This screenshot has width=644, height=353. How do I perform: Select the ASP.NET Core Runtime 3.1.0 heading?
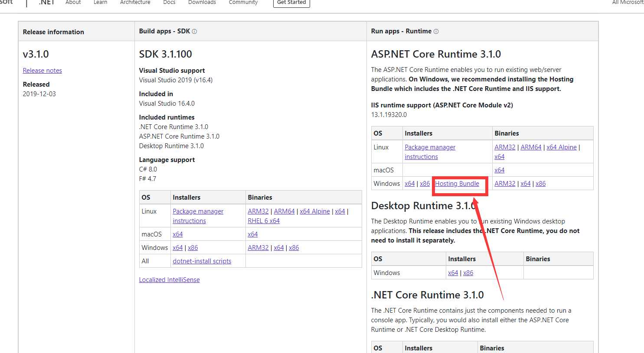(x=436, y=54)
